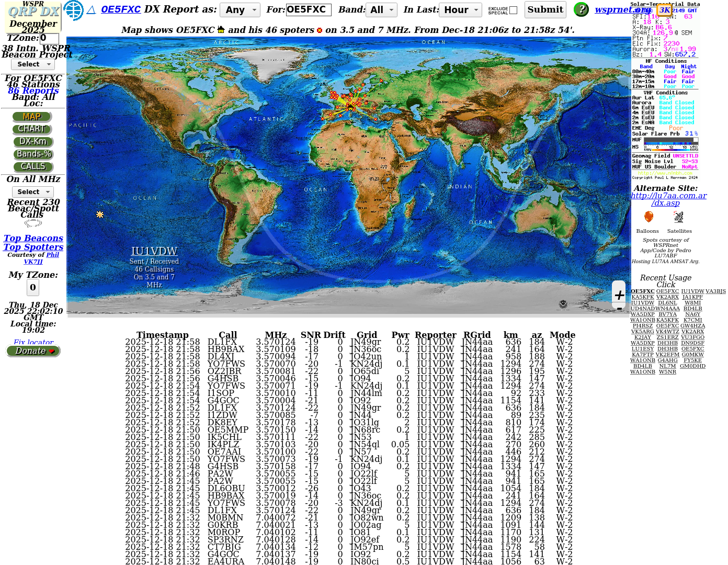The height and width of the screenshot is (565, 728).
Task: Expand the Band All dropdown
Action: pos(382,10)
